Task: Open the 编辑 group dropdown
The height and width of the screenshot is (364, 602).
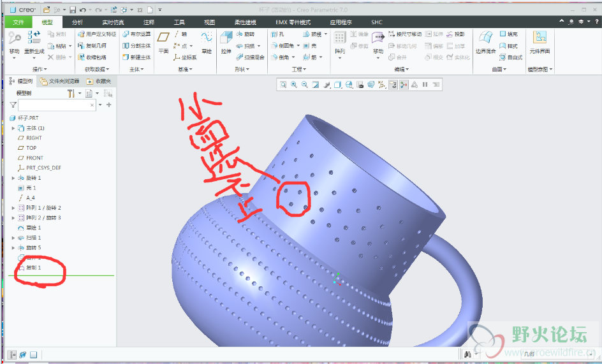Action: coord(402,69)
